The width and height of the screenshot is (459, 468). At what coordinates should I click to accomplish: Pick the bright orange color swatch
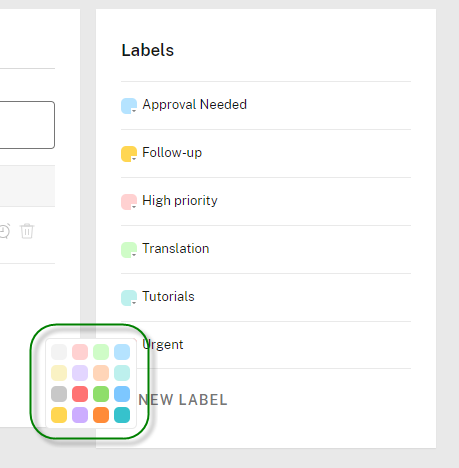point(101,415)
